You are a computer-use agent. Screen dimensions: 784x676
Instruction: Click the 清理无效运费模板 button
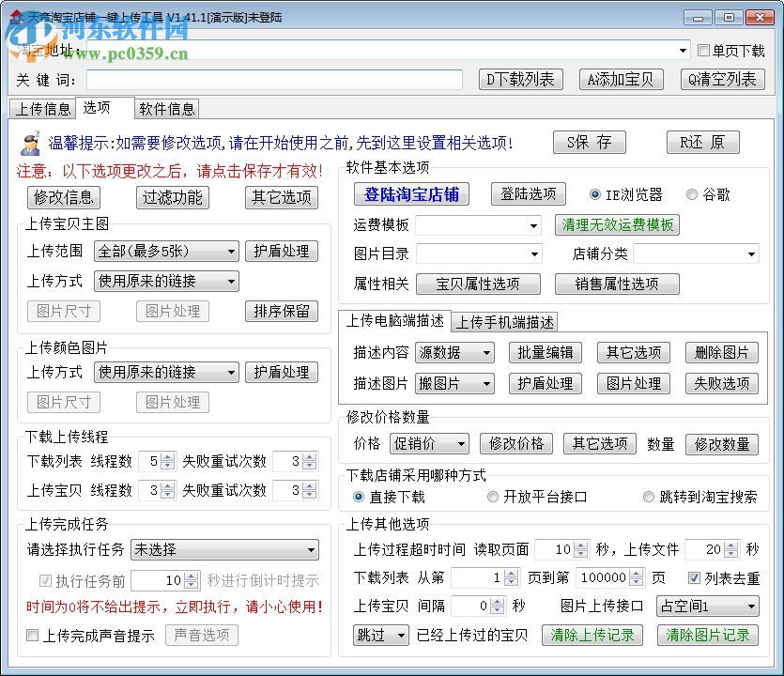(x=618, y=225)
